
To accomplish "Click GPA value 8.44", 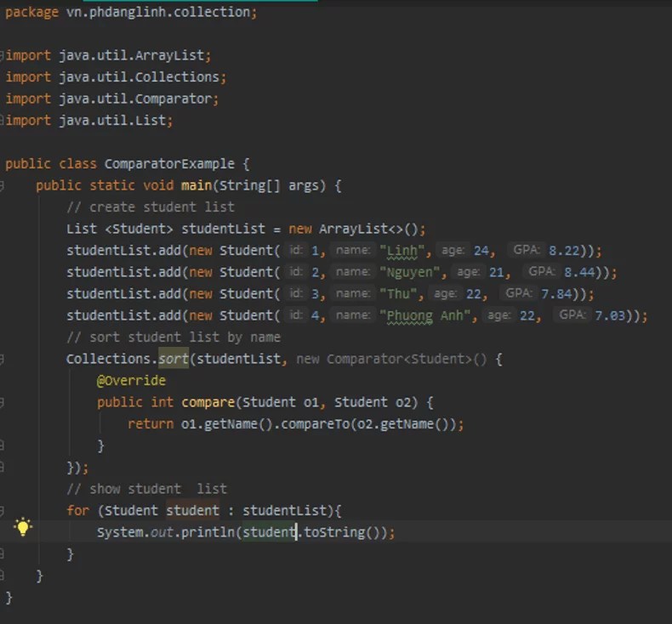I will tap(579, 272).
